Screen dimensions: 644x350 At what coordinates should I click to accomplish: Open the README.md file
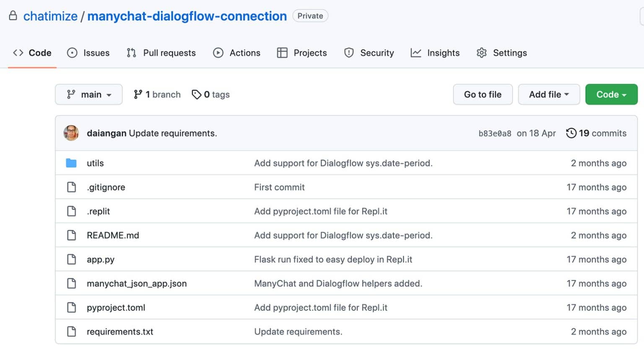[x=113, y=235]
